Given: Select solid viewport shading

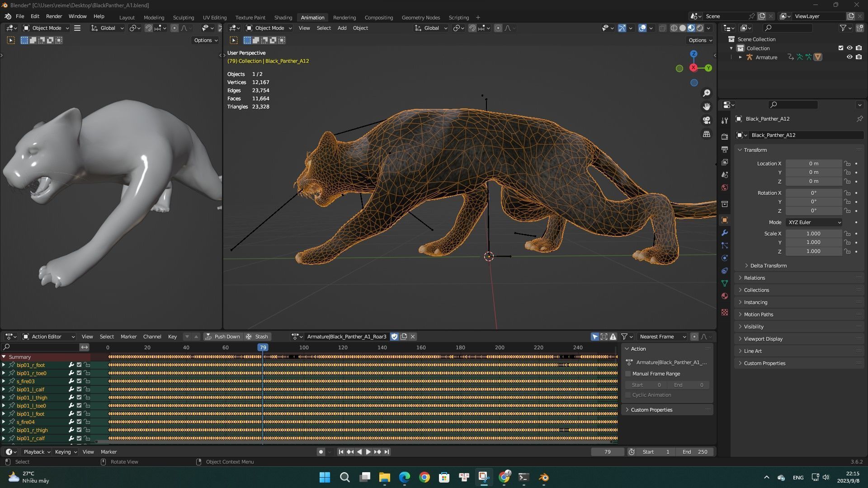Looking at the screenshot, I should tap(683, 28).
